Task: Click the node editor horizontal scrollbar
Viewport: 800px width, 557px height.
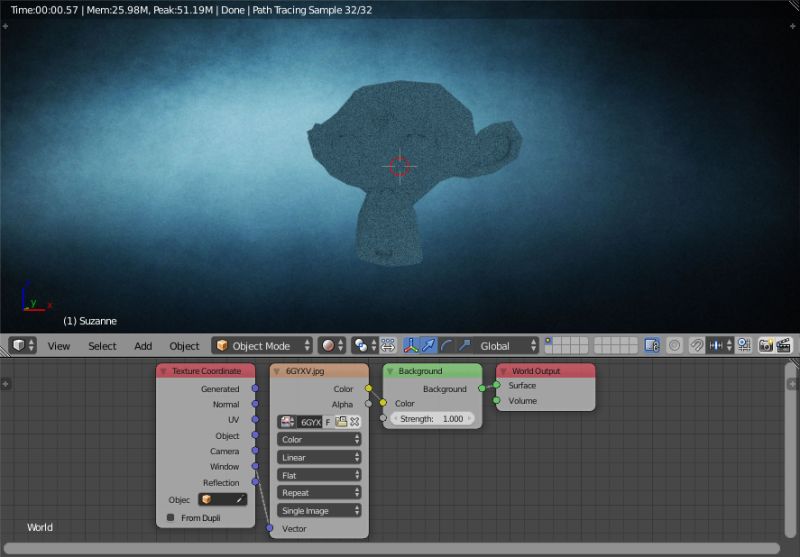Action: pos(392,548)
